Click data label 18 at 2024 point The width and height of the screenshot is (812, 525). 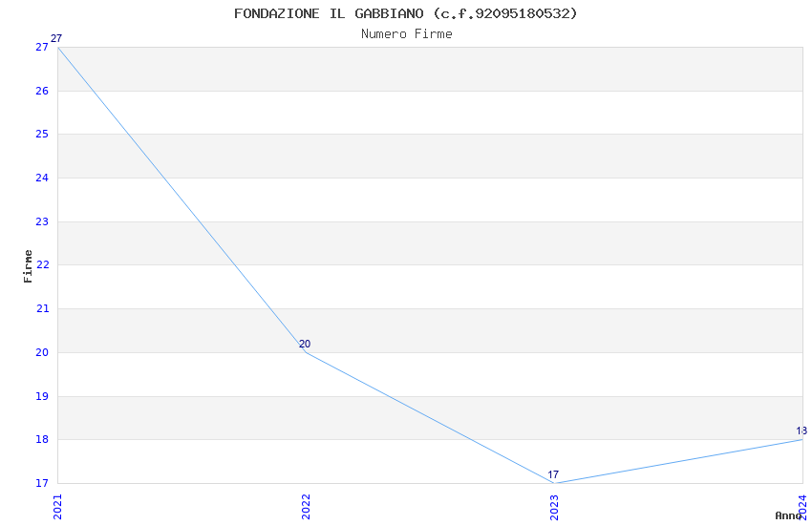[x=801, y=430]
